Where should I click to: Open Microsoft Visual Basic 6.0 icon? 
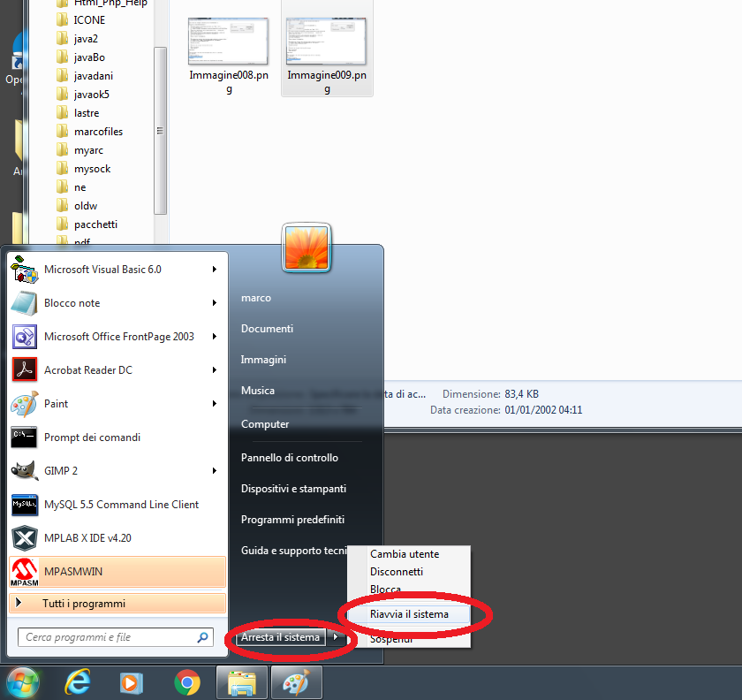click(25, 270)
